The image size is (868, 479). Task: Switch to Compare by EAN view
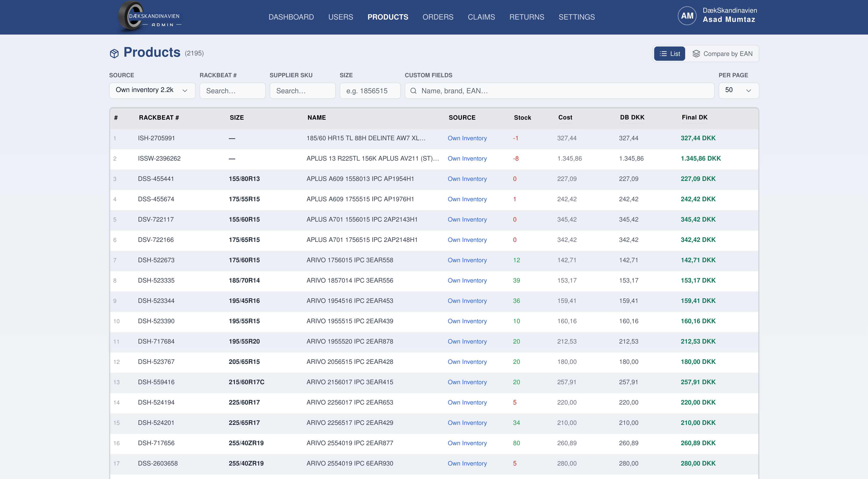click(722, 54)
